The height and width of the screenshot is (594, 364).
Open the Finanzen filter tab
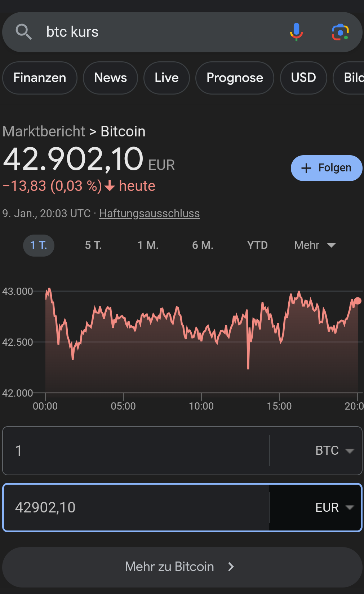point(40,78)
